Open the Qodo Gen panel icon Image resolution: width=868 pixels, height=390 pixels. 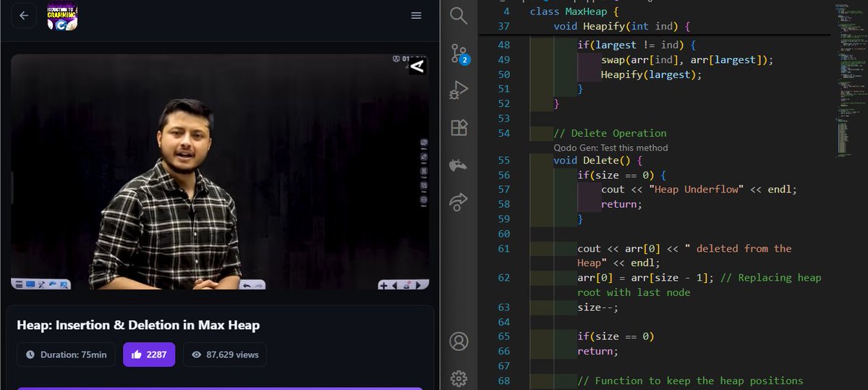click(x=459, y=166)
